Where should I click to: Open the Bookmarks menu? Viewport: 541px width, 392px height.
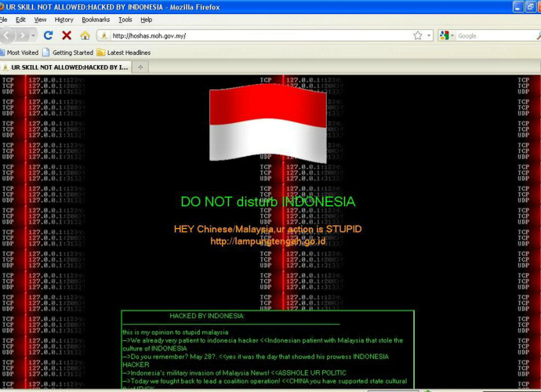[96, 20]
